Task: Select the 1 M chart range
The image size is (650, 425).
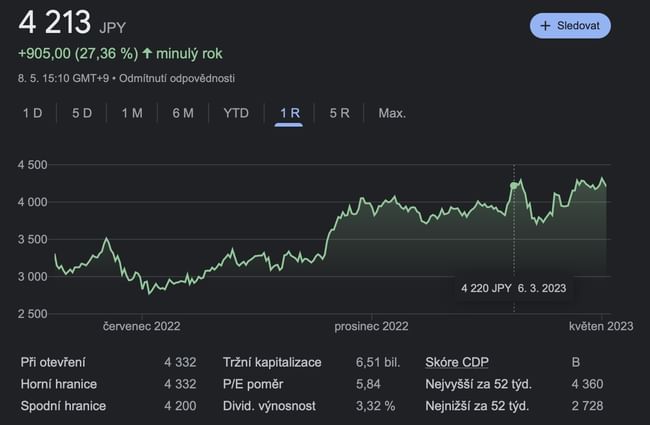Action: [x=132, y=113]
